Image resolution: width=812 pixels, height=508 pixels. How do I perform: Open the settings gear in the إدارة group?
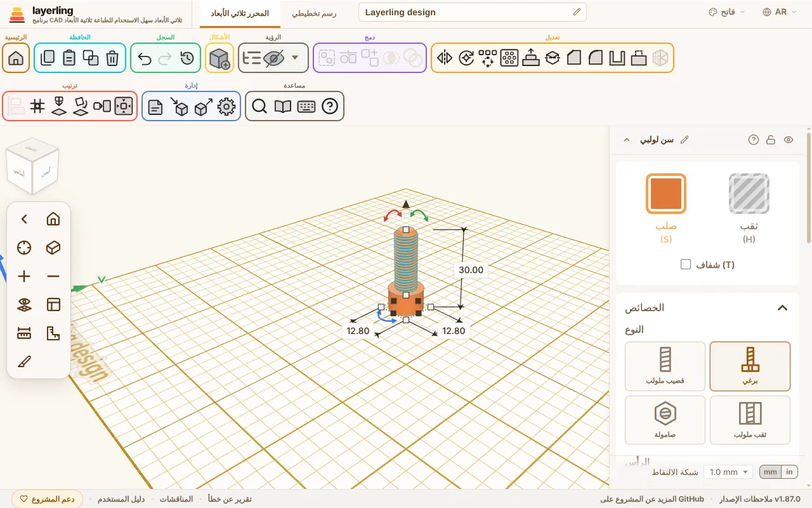pos(226,107)
